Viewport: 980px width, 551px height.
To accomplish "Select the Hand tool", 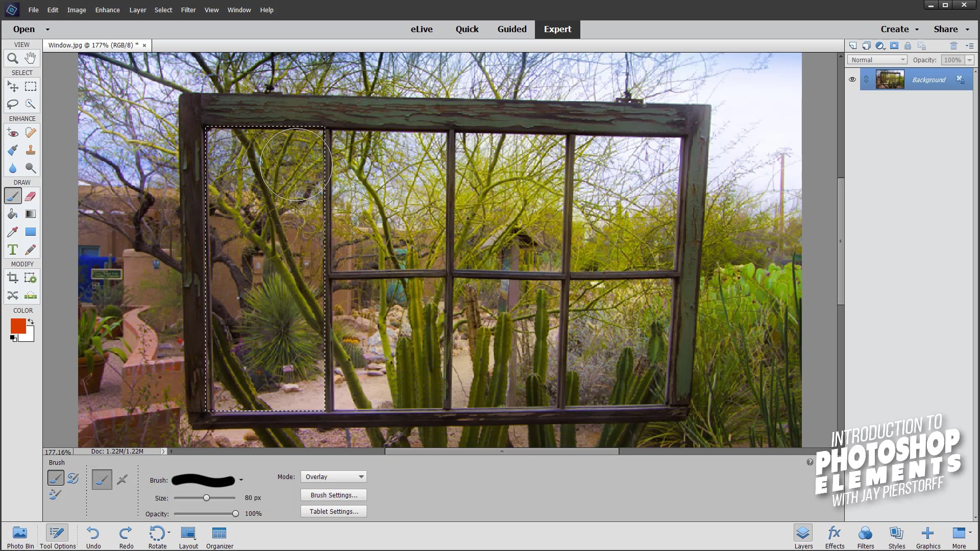I will [x=31, y=58].
